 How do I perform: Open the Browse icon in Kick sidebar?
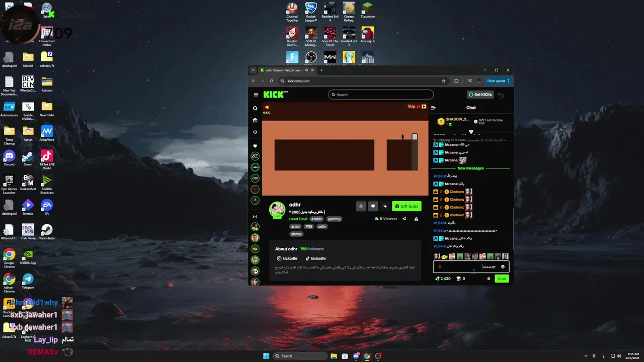(255, 120)
